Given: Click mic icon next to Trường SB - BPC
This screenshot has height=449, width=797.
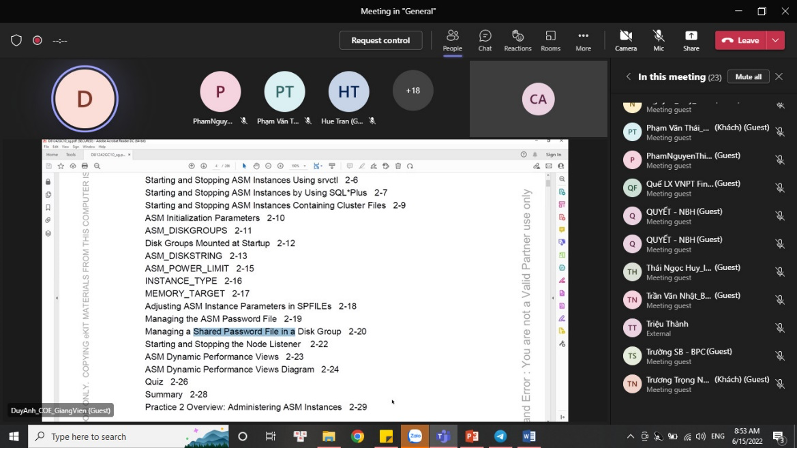Looking at the screenshot, I should (780, 356).
